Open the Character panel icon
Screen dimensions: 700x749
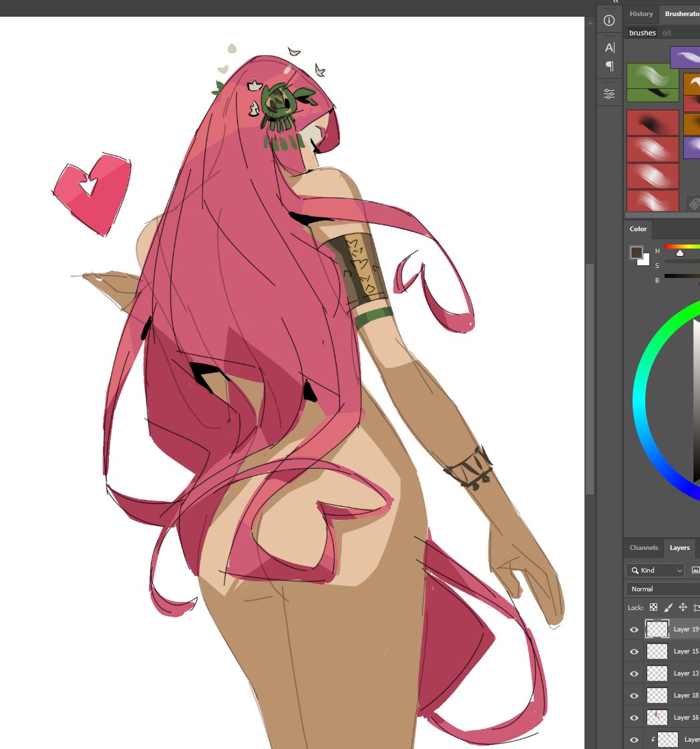pos(610,47)
